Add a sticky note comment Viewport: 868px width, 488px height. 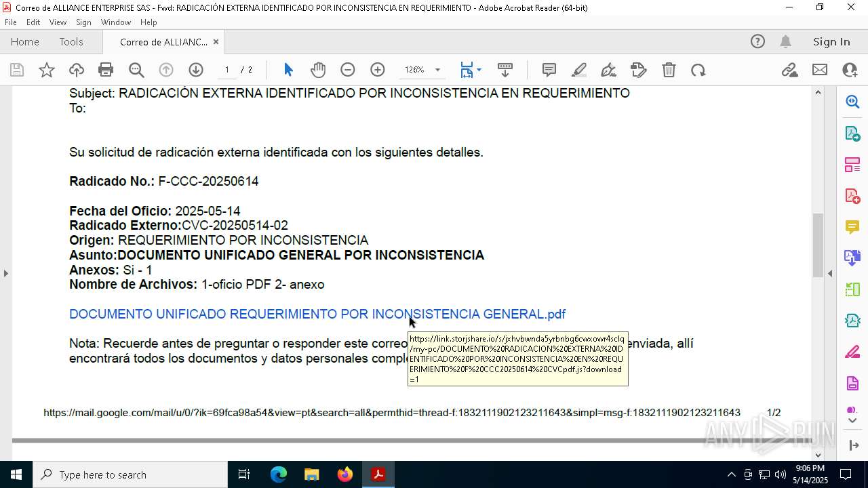coord(549,70)
